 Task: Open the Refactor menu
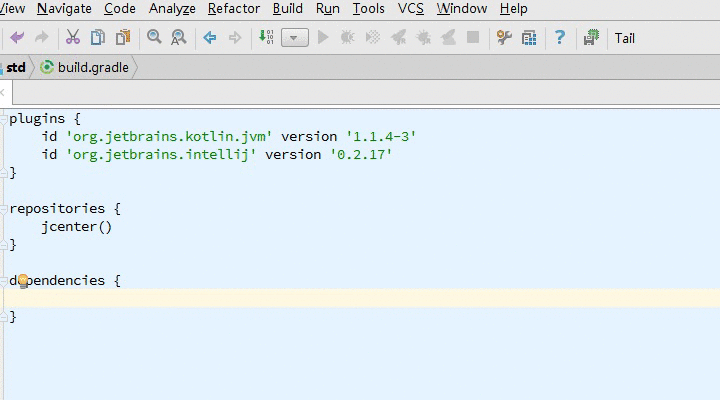[234, 8]
